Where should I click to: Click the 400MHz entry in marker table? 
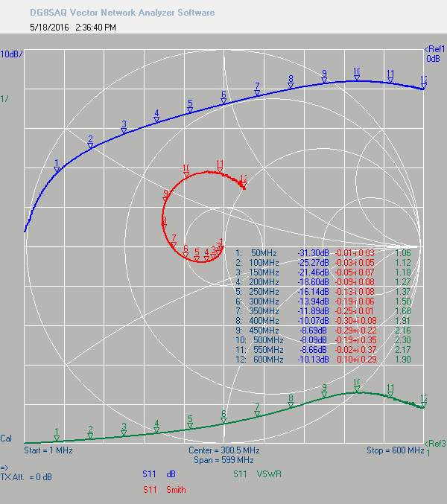(x=264, y=320)
